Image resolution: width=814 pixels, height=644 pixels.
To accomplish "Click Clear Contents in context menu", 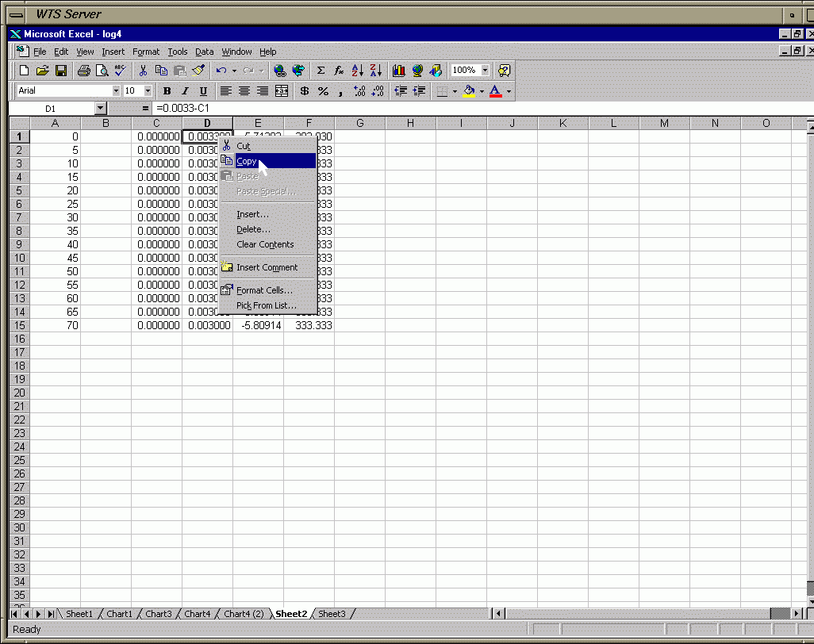I will click(x=265, y=244).
